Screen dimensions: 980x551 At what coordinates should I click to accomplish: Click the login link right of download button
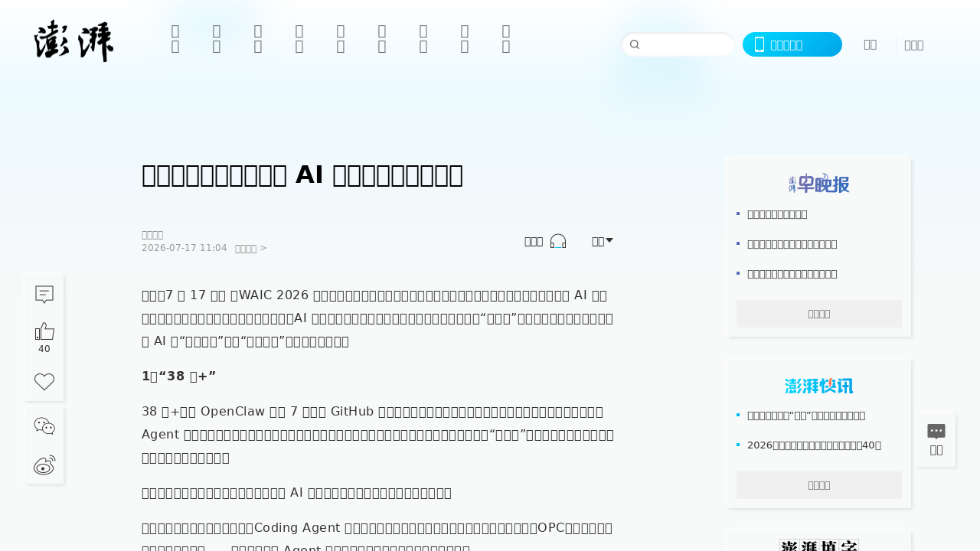[871, 44]
